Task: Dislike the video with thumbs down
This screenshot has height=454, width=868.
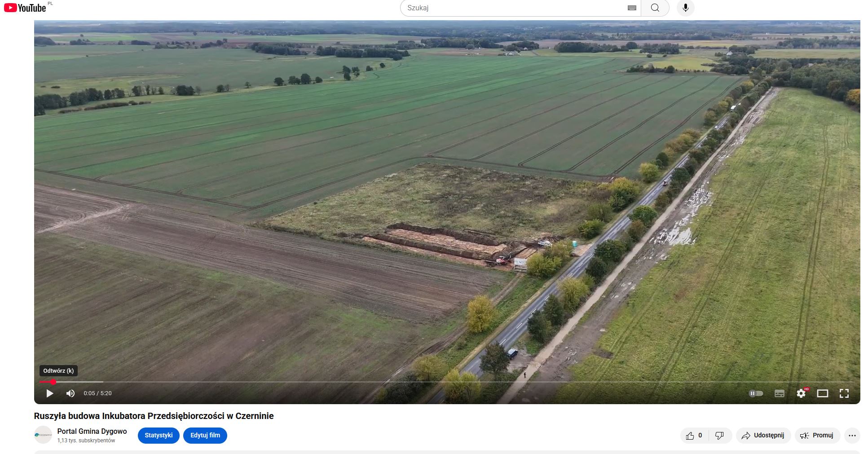Action: pyautogui.click(x=719, y=436)
